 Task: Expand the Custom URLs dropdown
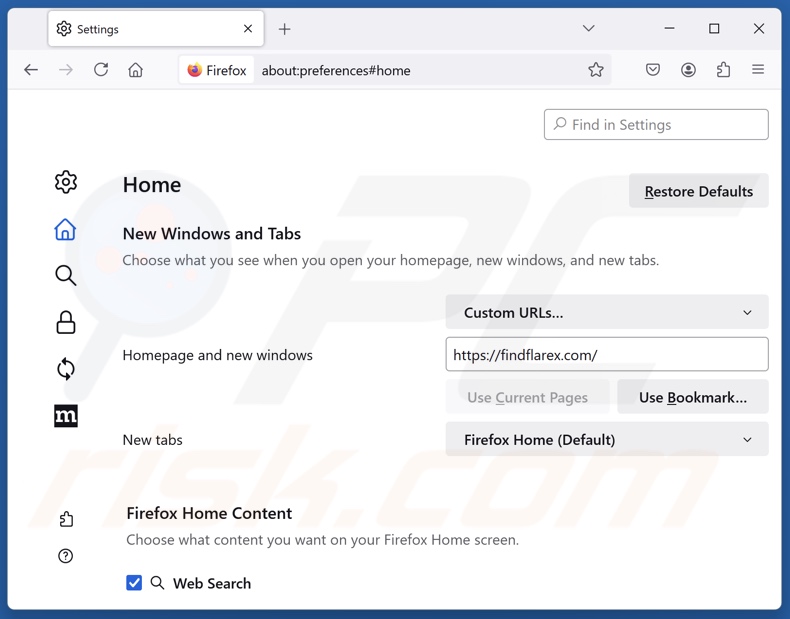tap(607, 312)
